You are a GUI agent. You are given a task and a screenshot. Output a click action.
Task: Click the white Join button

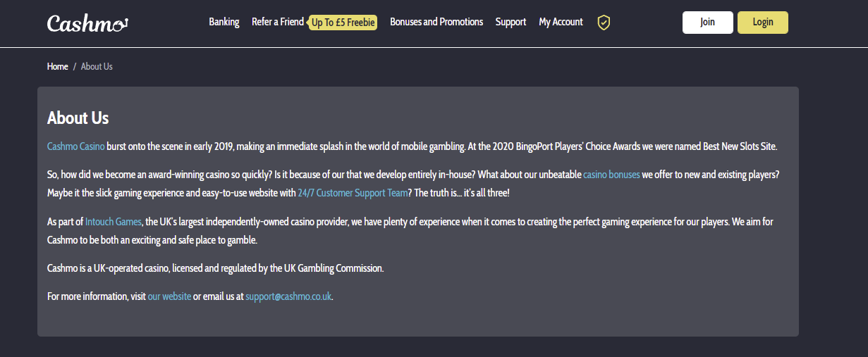(x=707, y=23)
